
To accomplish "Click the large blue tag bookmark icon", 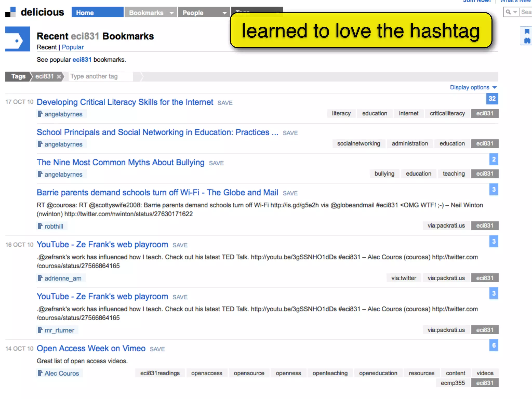I will [x=17, y=39].
